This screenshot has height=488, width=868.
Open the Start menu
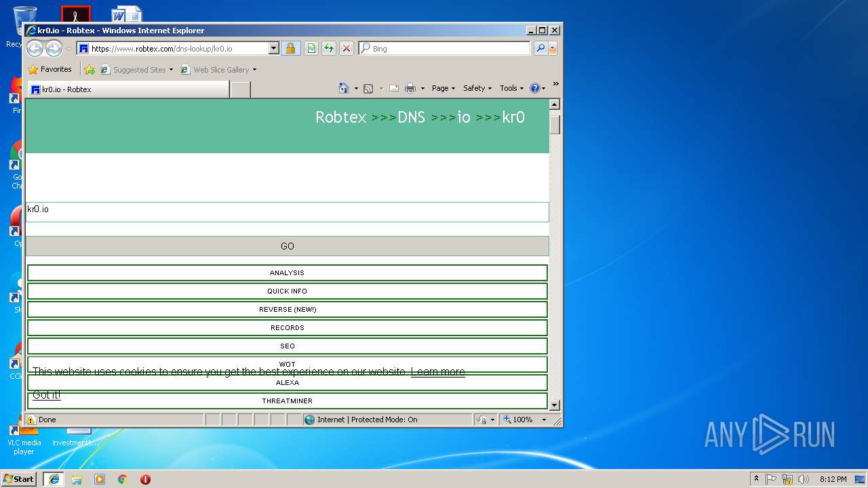pyautogui.click(x=19, y=479)
